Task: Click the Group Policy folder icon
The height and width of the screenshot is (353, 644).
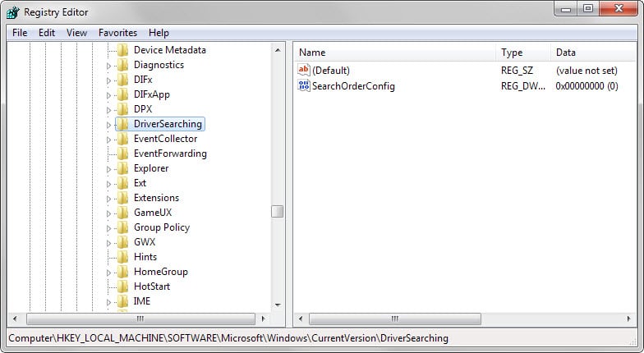Action: (123, 227)
